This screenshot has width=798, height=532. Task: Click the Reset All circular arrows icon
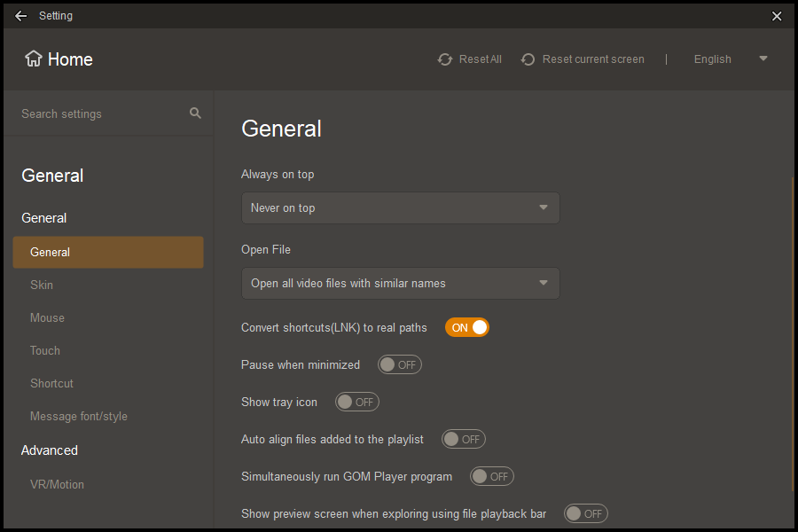click(x=445, y=59)
